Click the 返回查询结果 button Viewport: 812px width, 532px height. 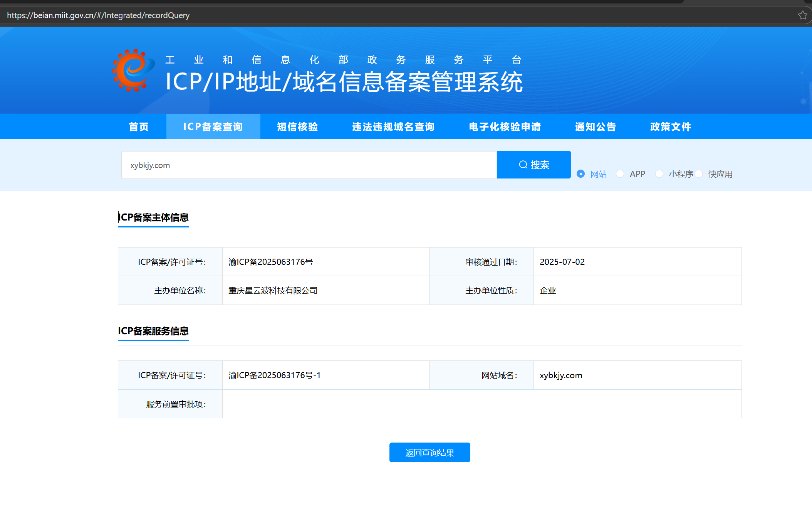tap(429, 452)
